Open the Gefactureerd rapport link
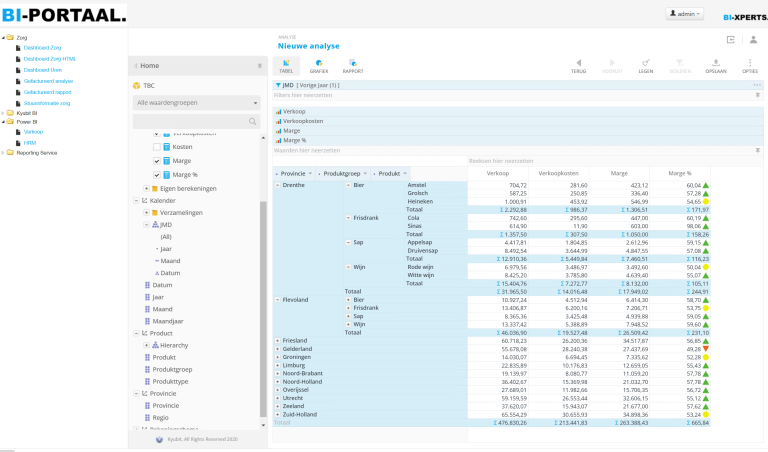This screenshot has height=452, width=768. click(49, 92)
